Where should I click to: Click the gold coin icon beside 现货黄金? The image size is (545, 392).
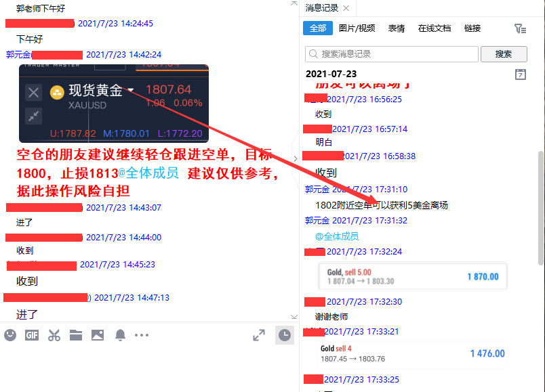pyautogui.click(x=57, y=92)
